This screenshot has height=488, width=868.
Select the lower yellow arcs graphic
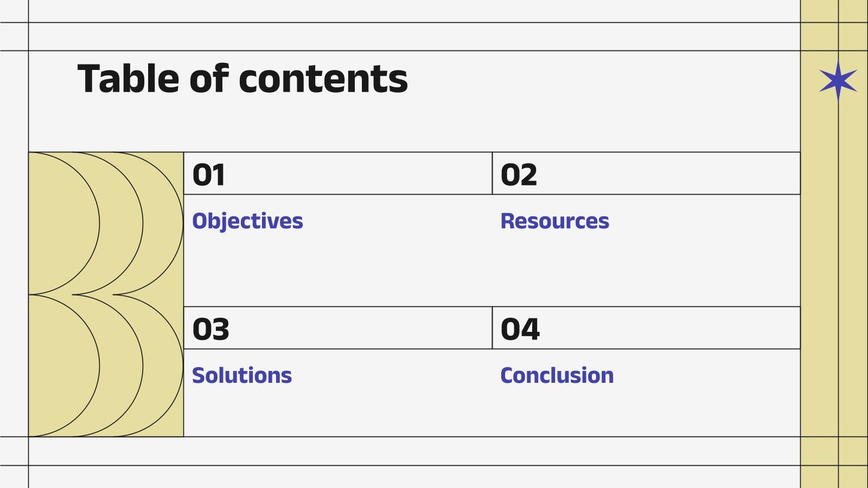(x=106, y=366)
